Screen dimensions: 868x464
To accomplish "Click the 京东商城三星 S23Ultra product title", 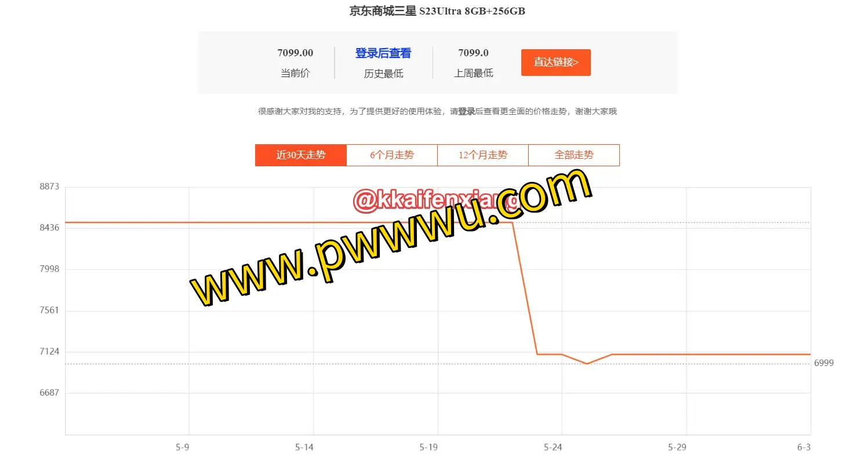I will pyautogui.click(x=437, y=11).
